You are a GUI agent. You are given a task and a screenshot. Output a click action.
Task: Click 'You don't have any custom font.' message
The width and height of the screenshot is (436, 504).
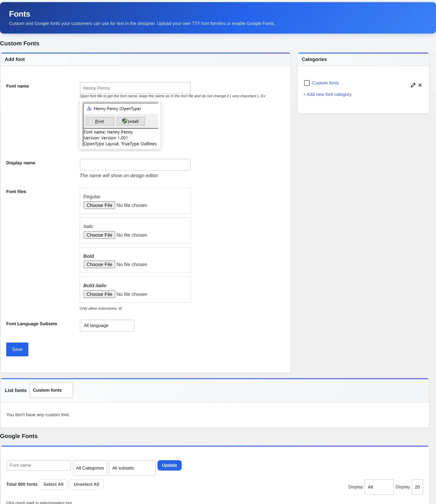pos(38,415)
